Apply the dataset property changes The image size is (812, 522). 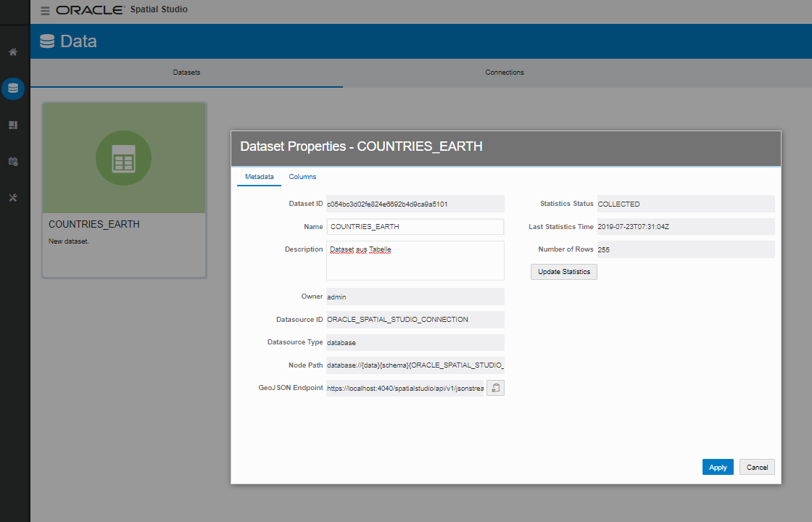[x=718, y=467]
